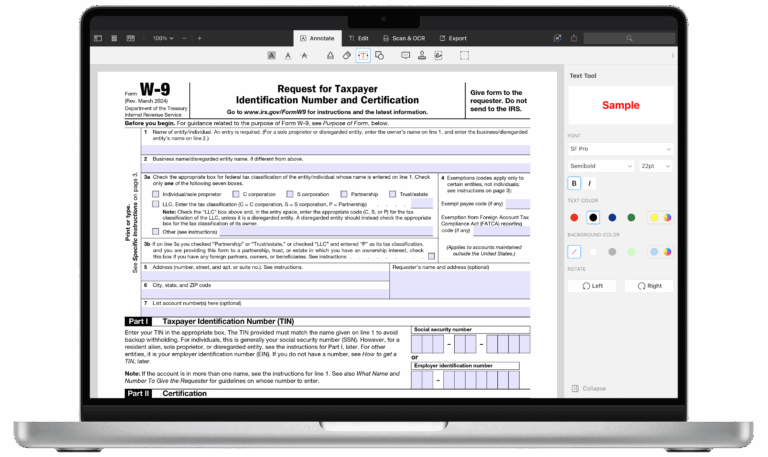Check the Trust/estate box

[x=392, y=194]
